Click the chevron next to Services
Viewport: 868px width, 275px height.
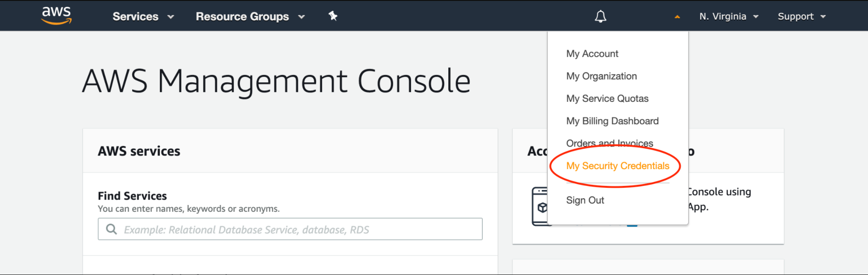pos(171,17)
